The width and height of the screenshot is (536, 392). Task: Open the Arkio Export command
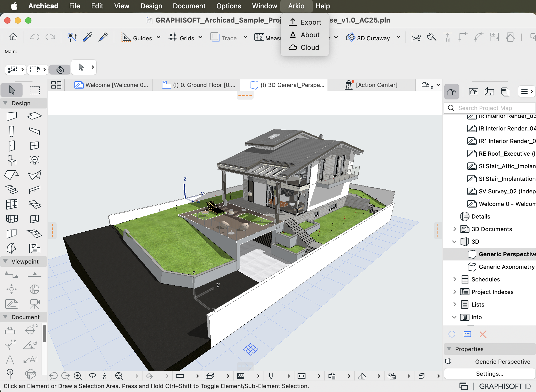point(311,22)
